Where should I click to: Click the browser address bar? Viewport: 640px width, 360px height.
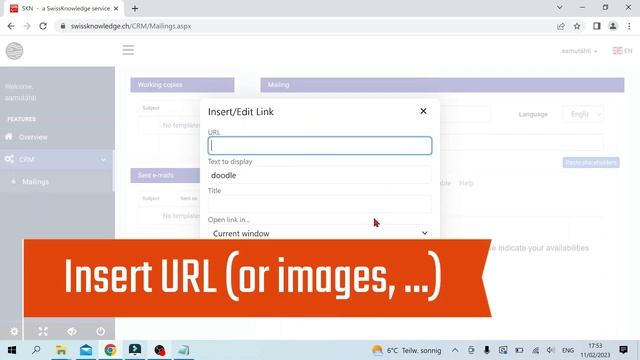(306, 26)
